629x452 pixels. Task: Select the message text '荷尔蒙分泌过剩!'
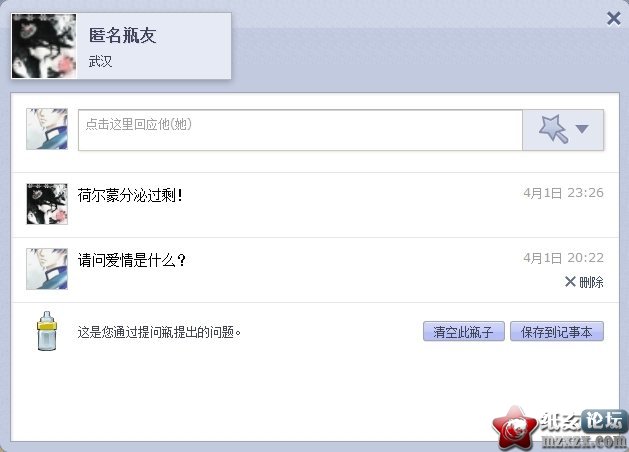(130, 196)
